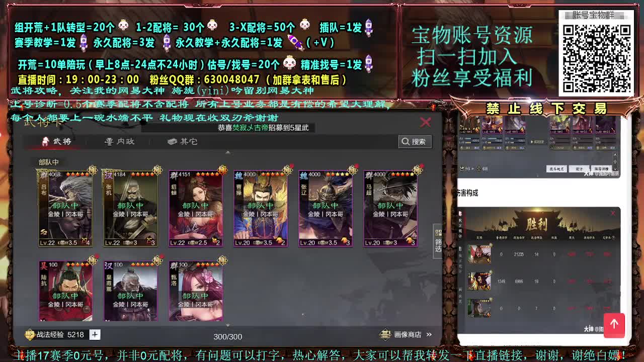Click the 武将 tab helmet icon
This screenshot has height=362, width=644.
tap(46, 141)
